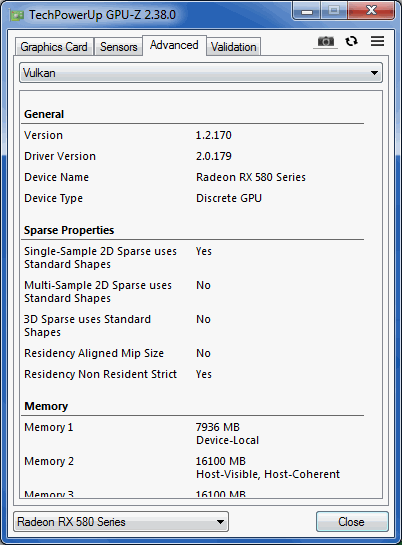Image resolution: width=402 pixels, height=545 pixels.
Task: Select 3D Sparse uses Standard Shapes row
Action: pos(87,326)
